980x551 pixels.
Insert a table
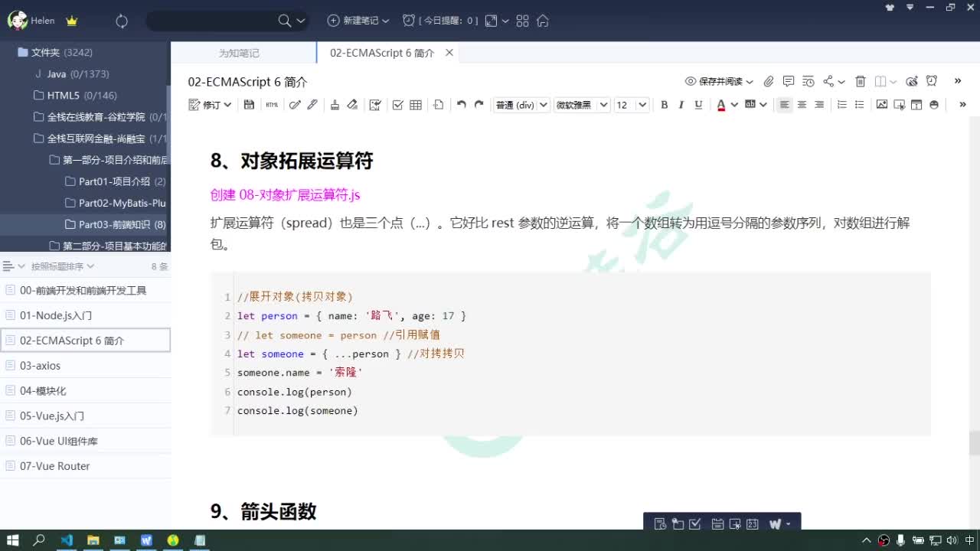click(416, 105)
